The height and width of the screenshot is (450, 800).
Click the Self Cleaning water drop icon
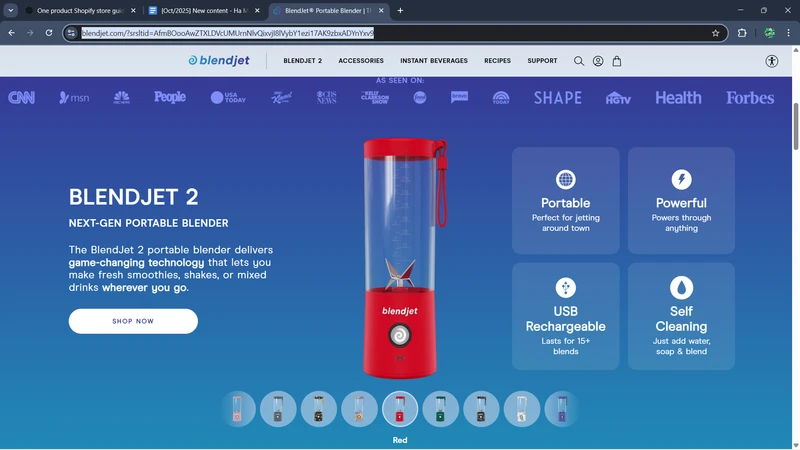(x=681, y=288)
